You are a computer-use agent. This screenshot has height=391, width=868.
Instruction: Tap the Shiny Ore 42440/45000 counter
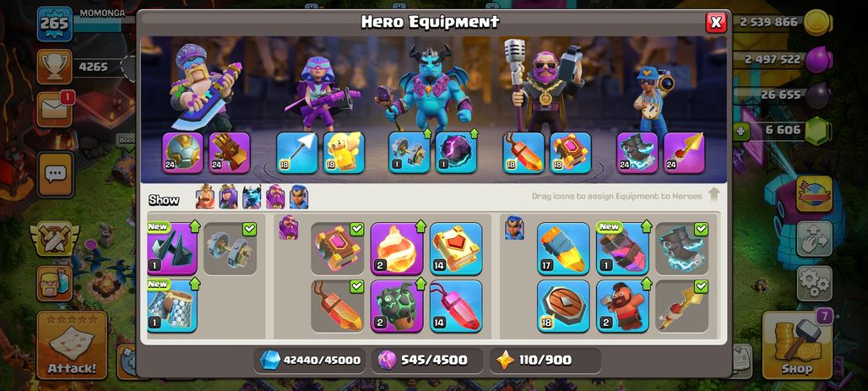[312, 360]
